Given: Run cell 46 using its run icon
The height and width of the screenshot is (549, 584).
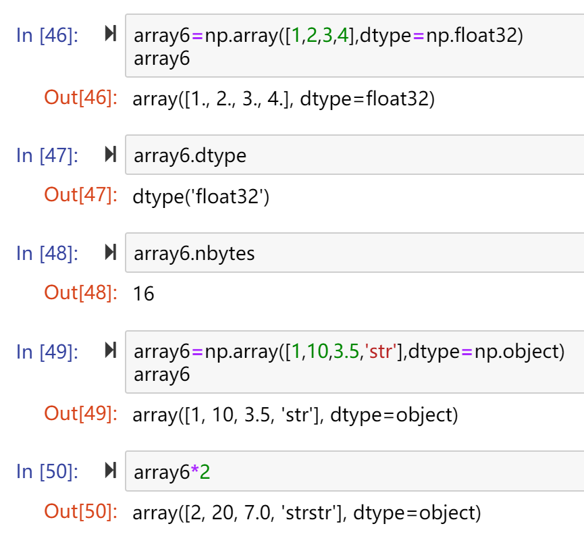Looking at the screenshot, I should coord(111,34).
